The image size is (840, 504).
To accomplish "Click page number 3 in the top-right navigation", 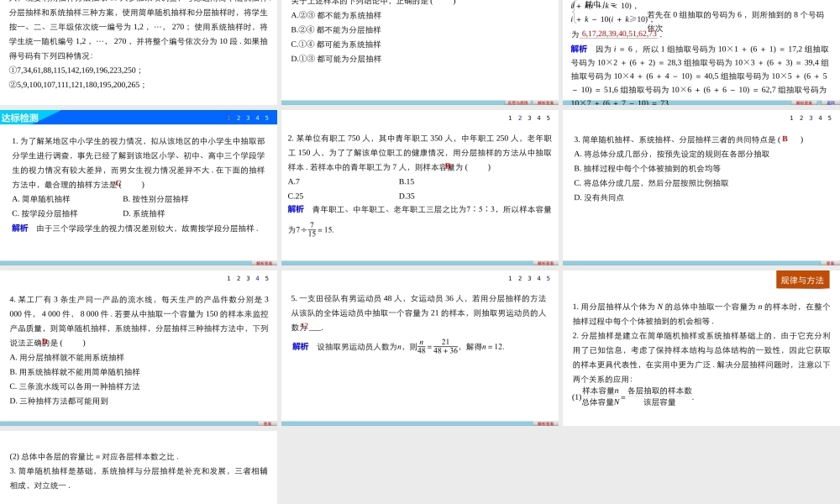I will [811, 118].
